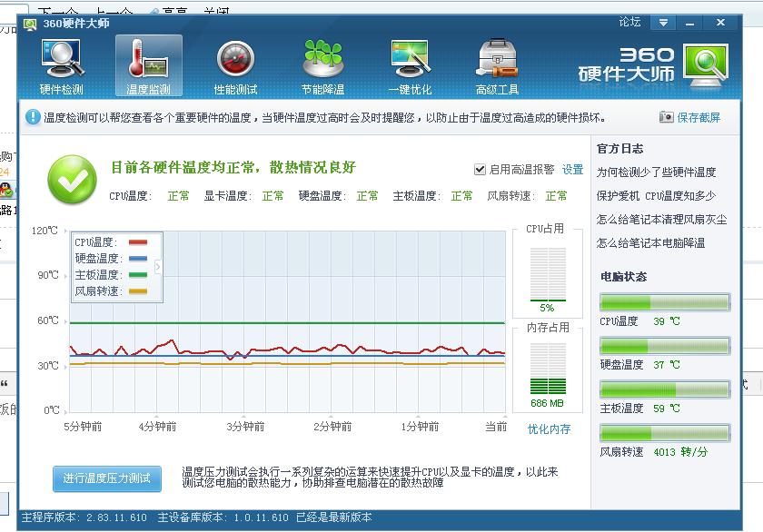Click the 686 MB memory value
Viewport: 763px width, 532px height.
(x=547, y=403)
